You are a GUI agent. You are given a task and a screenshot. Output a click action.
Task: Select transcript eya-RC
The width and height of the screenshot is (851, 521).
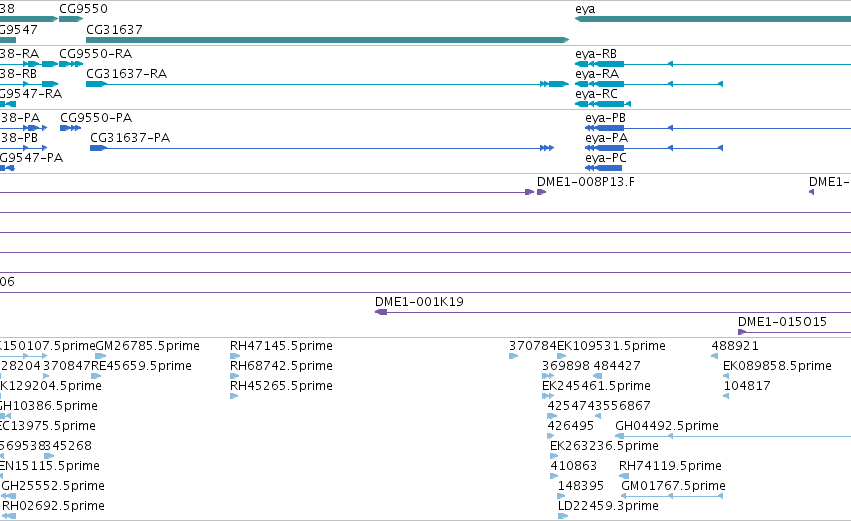tap(603, 104)
